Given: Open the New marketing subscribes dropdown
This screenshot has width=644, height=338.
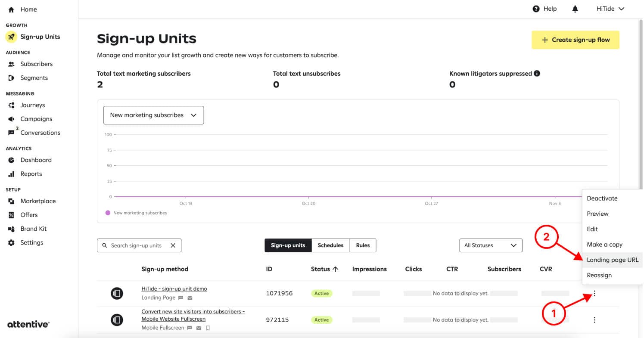Looking at the screenshot, I should (x=153, y=115).
